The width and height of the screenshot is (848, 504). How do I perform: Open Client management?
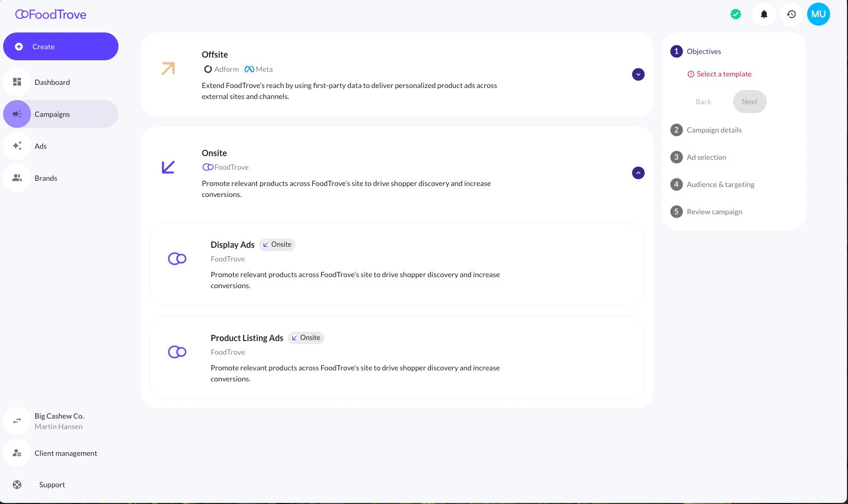(61, 453)
